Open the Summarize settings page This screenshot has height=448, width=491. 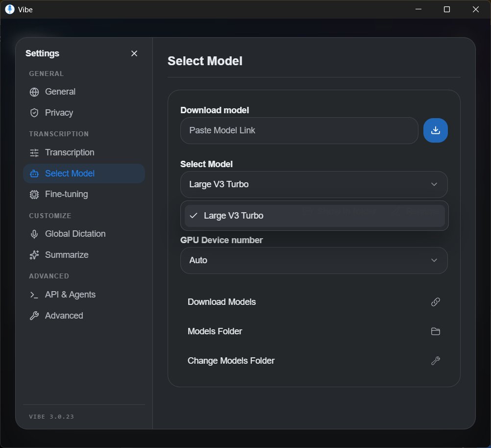click(84, 255)
